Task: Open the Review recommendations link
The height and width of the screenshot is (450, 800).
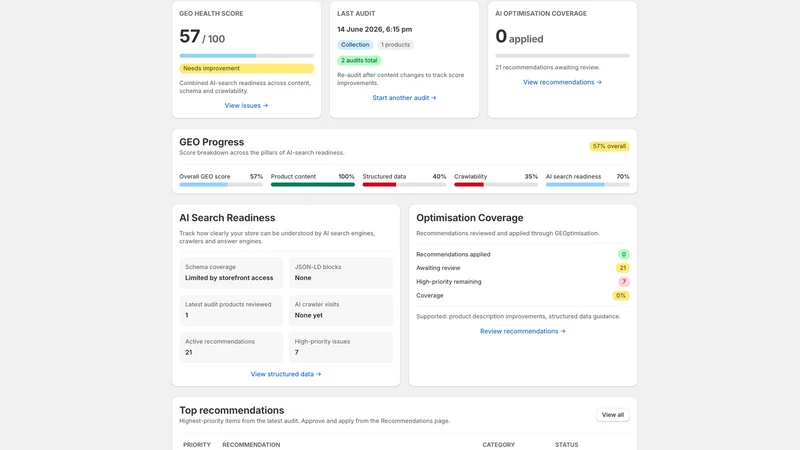Action: point(522,331)
